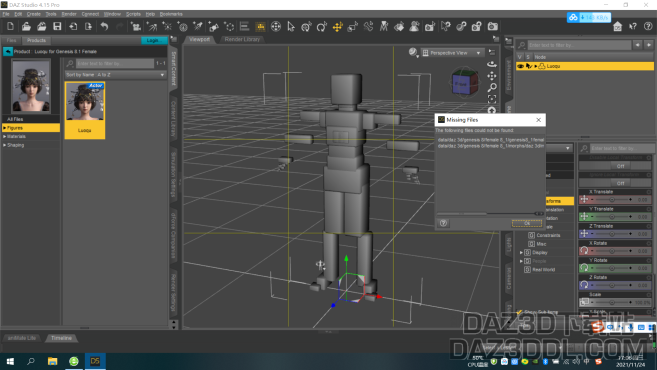Create a new camera from toolbar
The width and height of the screenshot is (657, 370).
click(x=136, y=27)
